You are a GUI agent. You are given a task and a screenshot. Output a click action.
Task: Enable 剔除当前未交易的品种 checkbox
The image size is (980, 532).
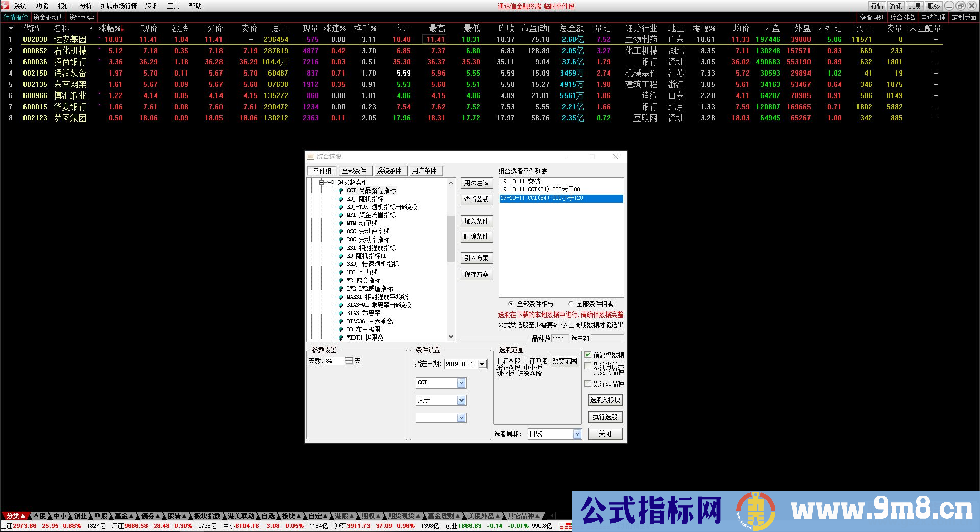(587, 366)
